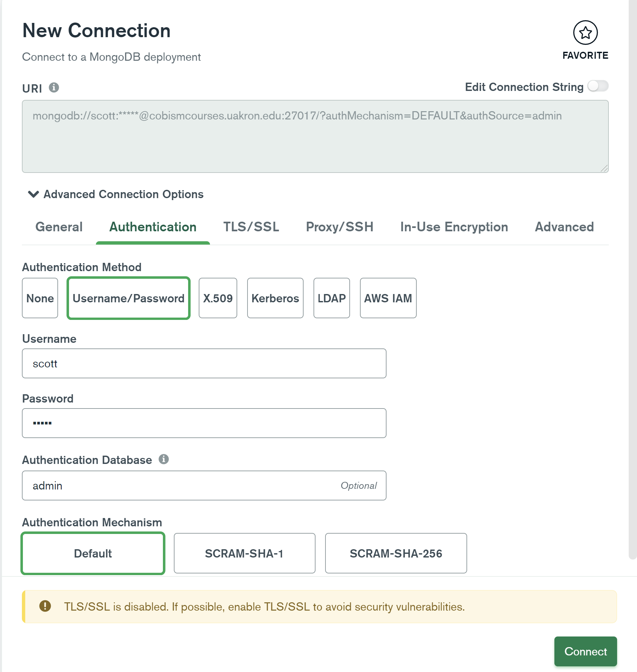Select None authentication method

coord(40,298)
